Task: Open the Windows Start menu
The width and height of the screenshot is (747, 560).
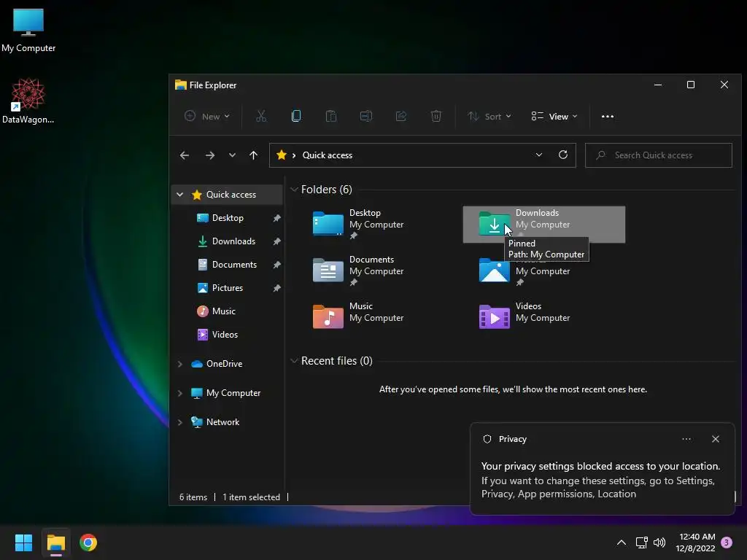Action: [x=23, y=542]
